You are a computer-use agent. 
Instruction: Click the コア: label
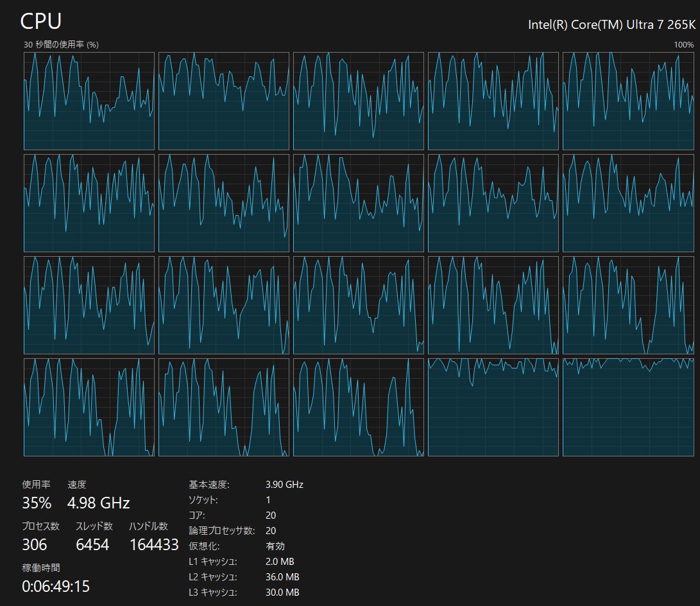(x=197, y=515)
